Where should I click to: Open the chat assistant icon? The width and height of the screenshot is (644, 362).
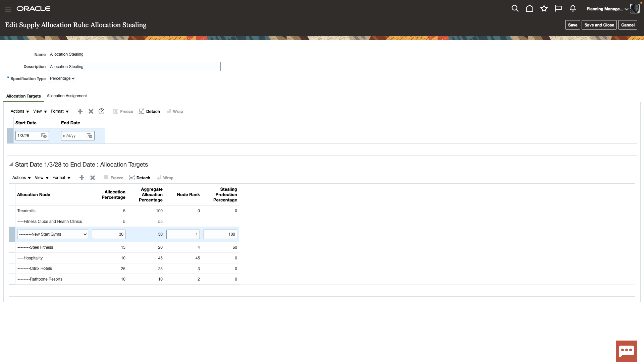point(626,351)
